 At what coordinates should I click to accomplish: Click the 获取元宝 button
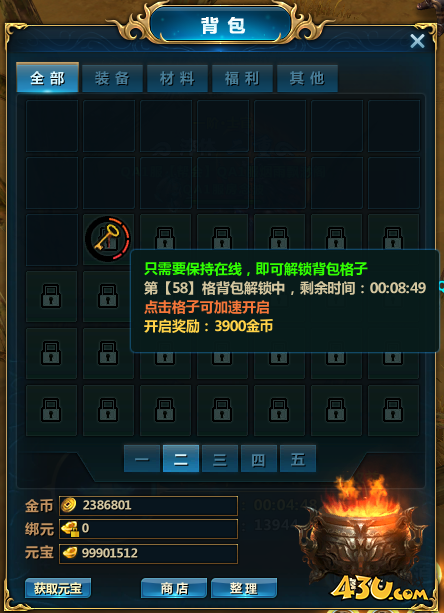click(x=58, y=588)
